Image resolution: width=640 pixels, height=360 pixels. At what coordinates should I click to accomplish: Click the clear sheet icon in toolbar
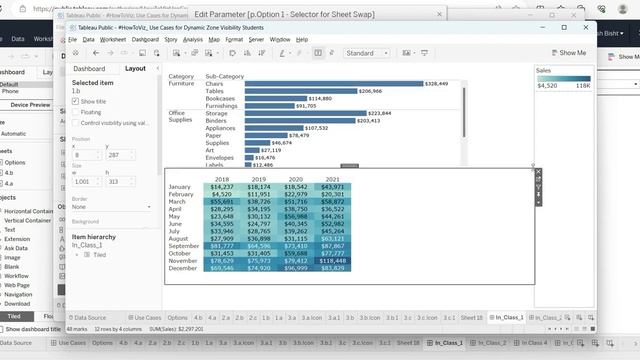(209, 53)
